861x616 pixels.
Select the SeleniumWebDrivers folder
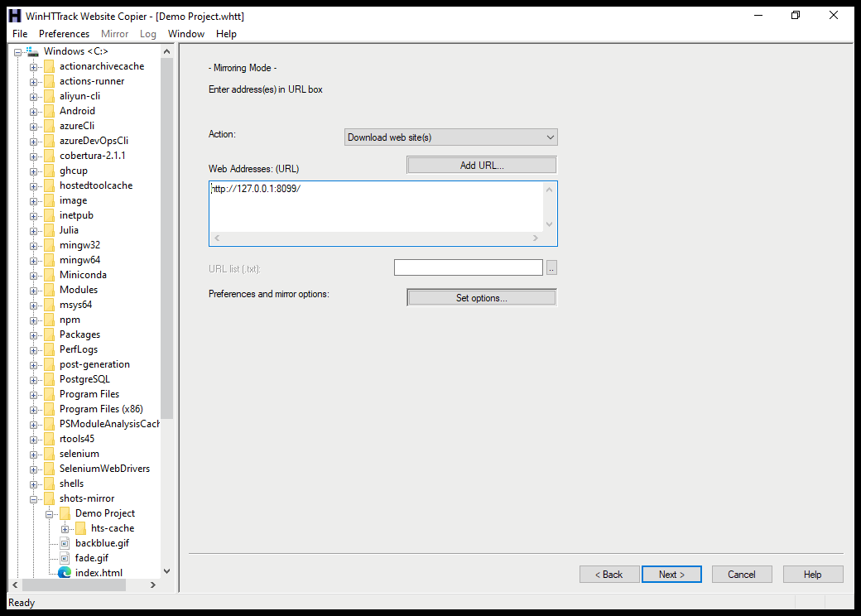pos(104,469)
